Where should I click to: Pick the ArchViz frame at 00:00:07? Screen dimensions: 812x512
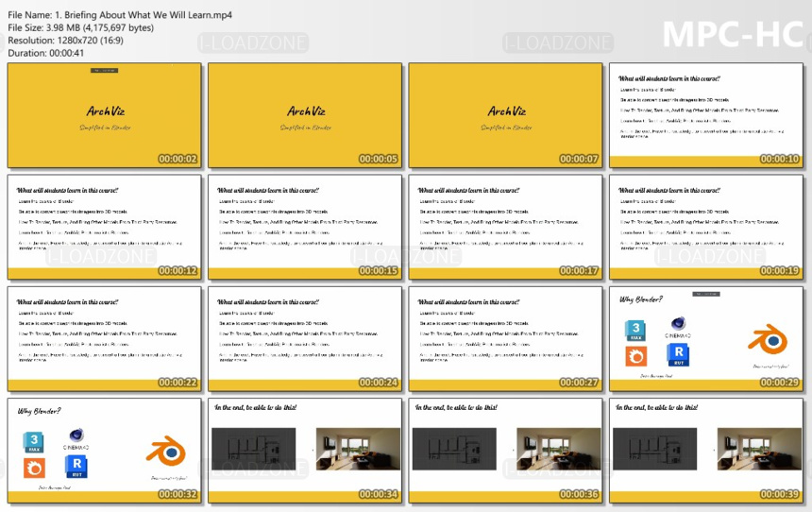[505, 115]
